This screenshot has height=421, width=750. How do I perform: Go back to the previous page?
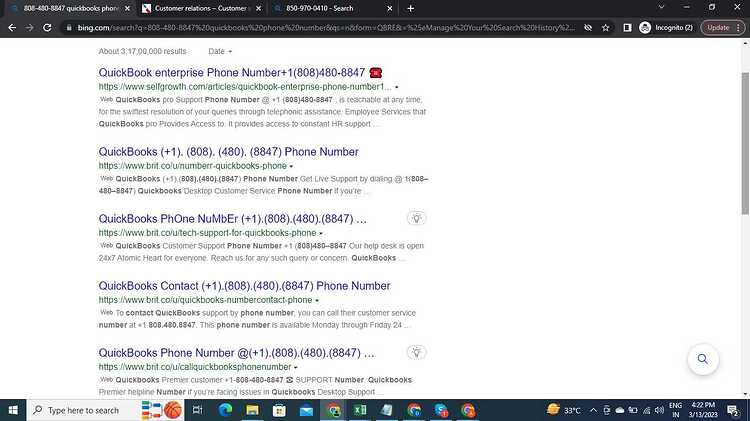12,28
